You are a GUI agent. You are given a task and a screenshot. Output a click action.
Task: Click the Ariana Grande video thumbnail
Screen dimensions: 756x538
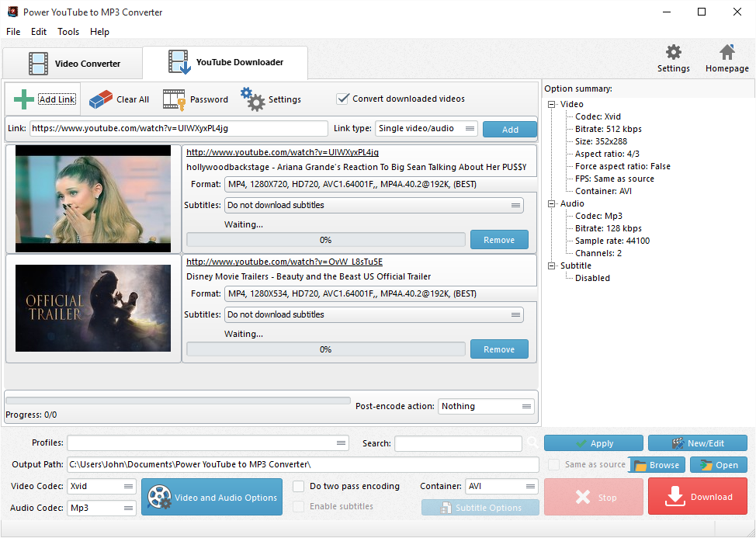93,199
